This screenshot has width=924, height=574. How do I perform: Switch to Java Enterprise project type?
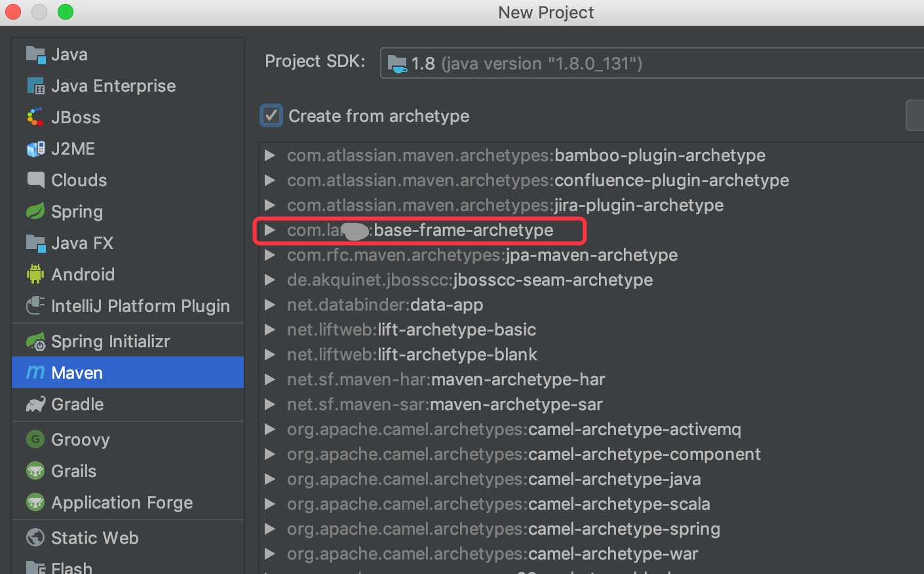tap(113, 86)
